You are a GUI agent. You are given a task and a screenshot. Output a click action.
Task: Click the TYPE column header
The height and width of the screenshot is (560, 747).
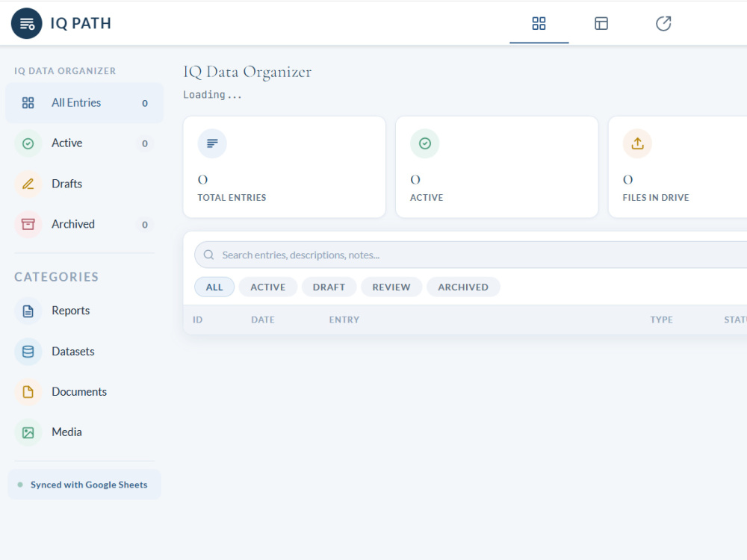(662, 320)
